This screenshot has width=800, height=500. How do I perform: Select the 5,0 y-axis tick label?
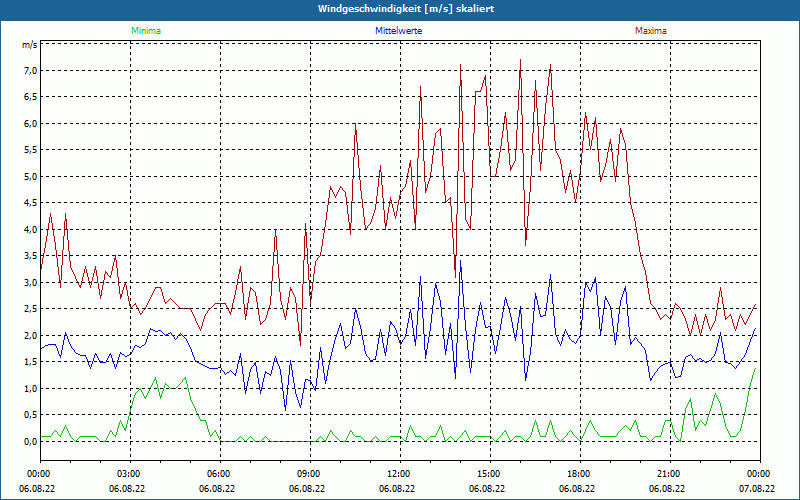tap(29, 177)
